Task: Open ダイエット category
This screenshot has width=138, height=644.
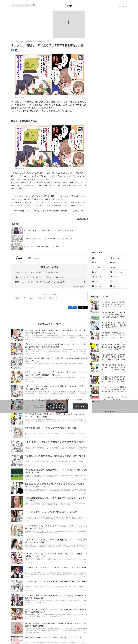Action: click(100, 286)
